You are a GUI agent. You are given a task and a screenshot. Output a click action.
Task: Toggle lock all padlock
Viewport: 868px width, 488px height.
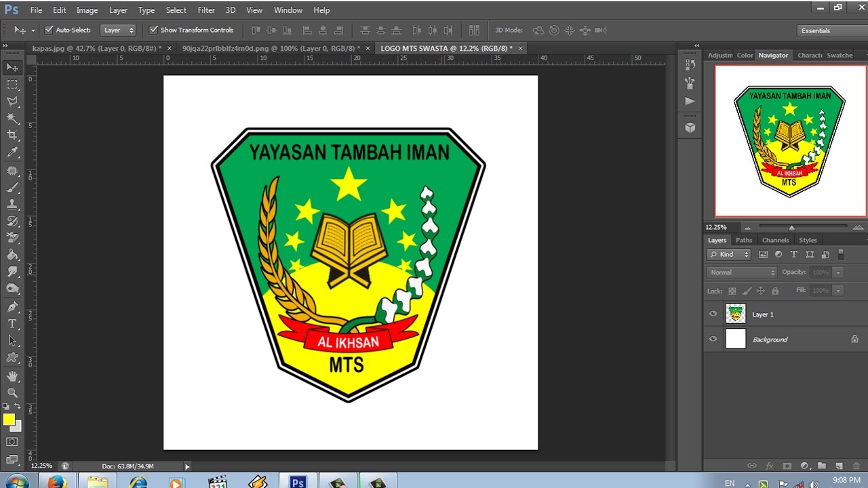click(x=774, y=290)
